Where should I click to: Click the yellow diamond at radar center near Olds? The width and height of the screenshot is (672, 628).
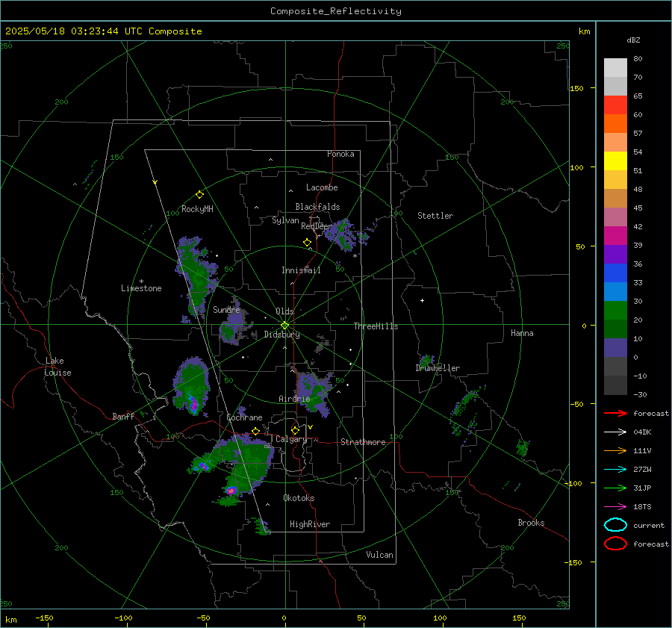click(284, 326)
